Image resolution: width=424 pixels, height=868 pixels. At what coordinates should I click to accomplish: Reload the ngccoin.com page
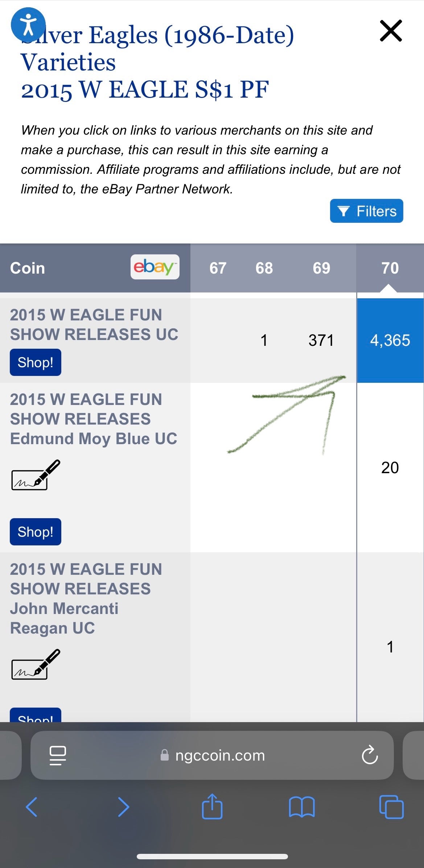[x=370, y=756]
